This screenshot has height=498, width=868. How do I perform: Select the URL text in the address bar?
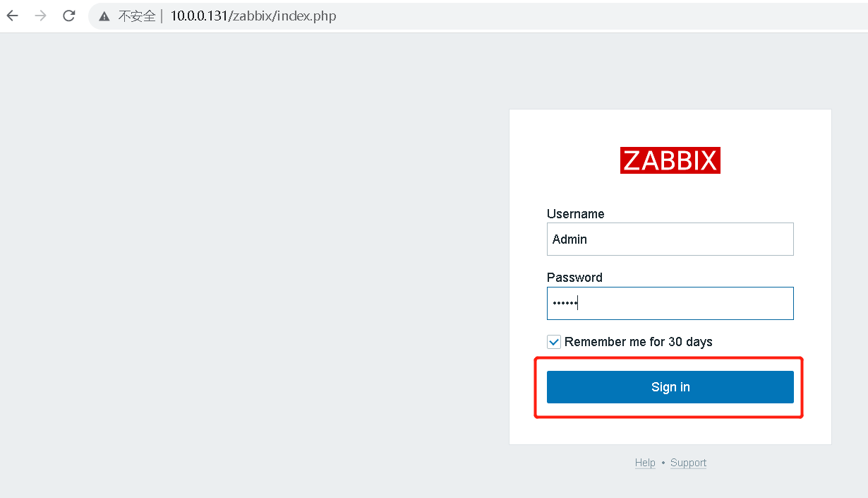[x=253, y=16]
